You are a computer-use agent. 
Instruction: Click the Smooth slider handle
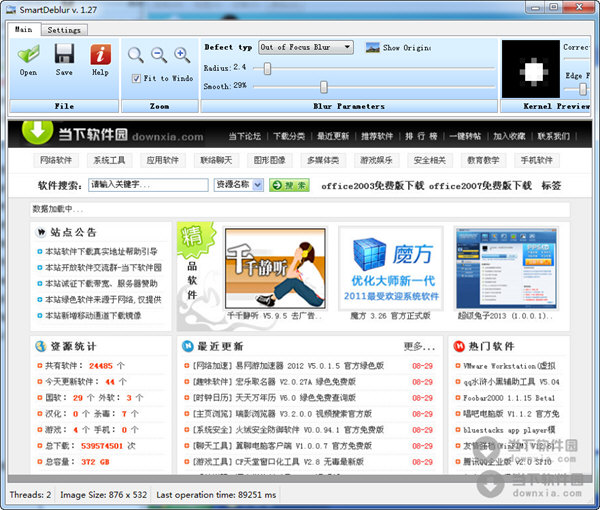(323, 86)
